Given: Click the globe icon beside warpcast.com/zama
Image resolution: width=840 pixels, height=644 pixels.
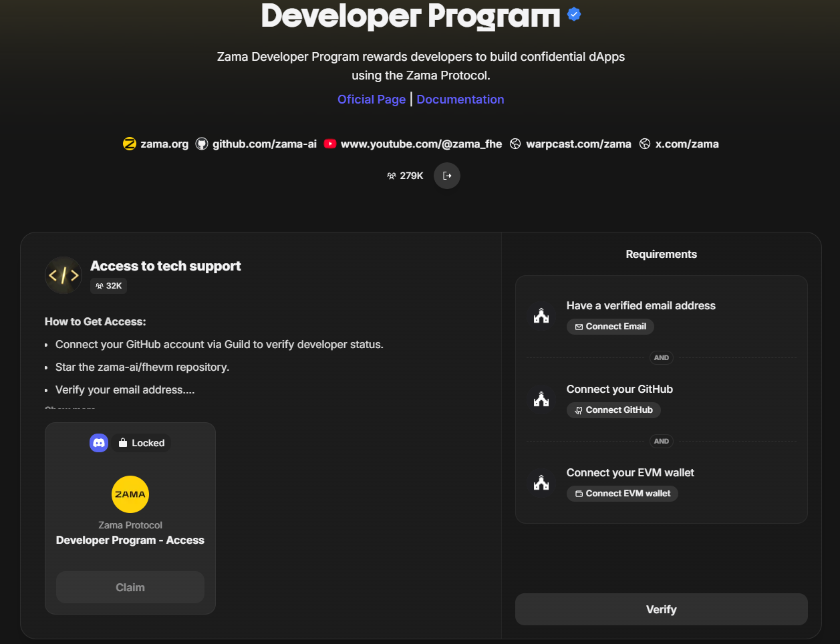Looking at the screenshot, I should pyautogui.click(x=515, y=144).
